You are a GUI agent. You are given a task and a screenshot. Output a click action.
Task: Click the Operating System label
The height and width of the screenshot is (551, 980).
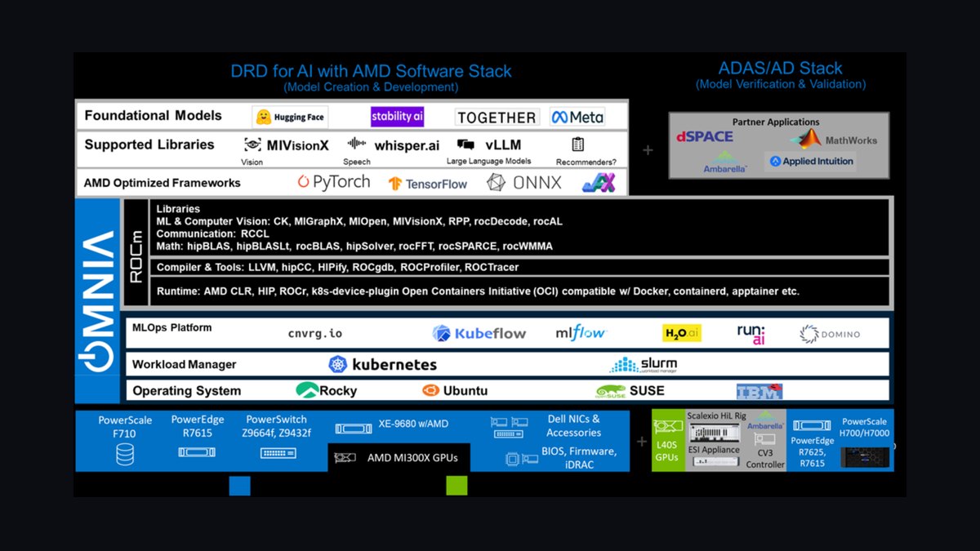point(187,391)
